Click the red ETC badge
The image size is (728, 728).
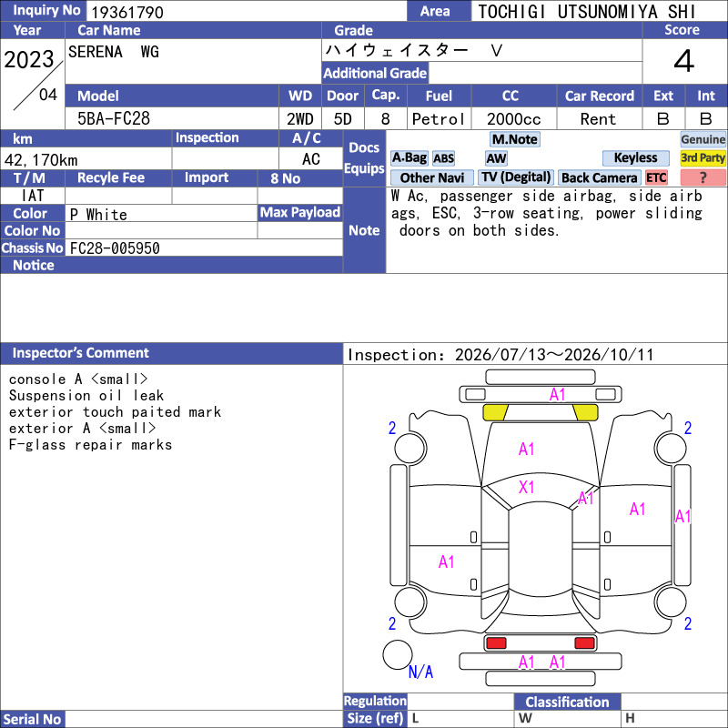point(656,177)
